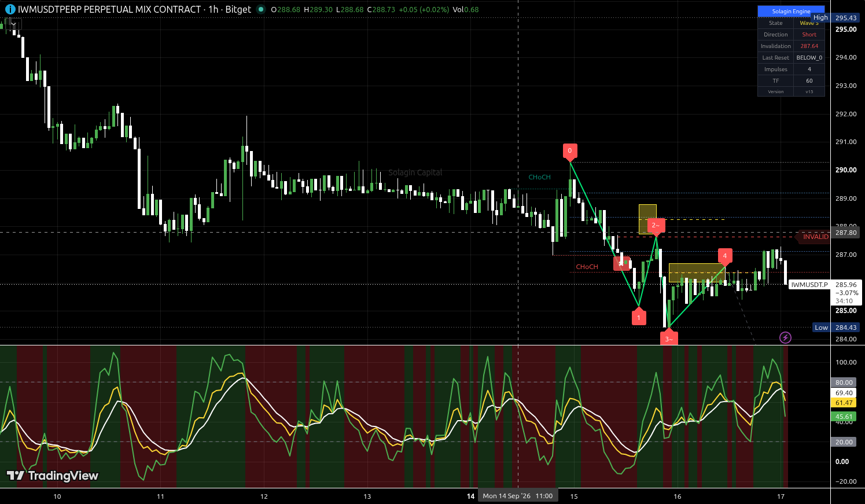The height and width of the screenshot is (504, 865).
Task: Change the 1h interval in the legend
Action: click(x=214, y=9)
